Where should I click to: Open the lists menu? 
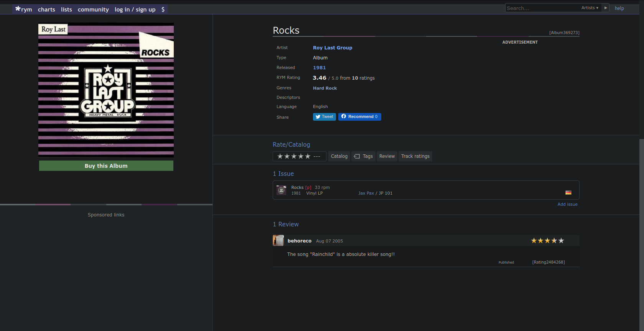tap(66, 9)
